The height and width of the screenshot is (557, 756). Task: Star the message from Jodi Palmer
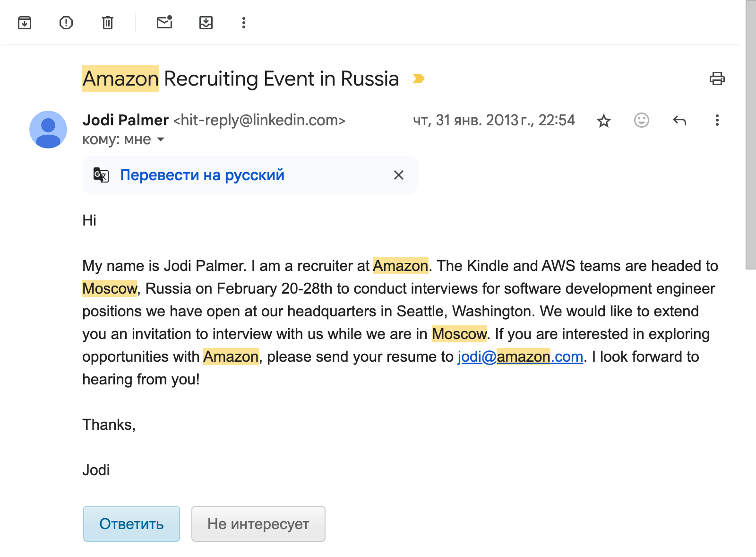coord(604,121)
